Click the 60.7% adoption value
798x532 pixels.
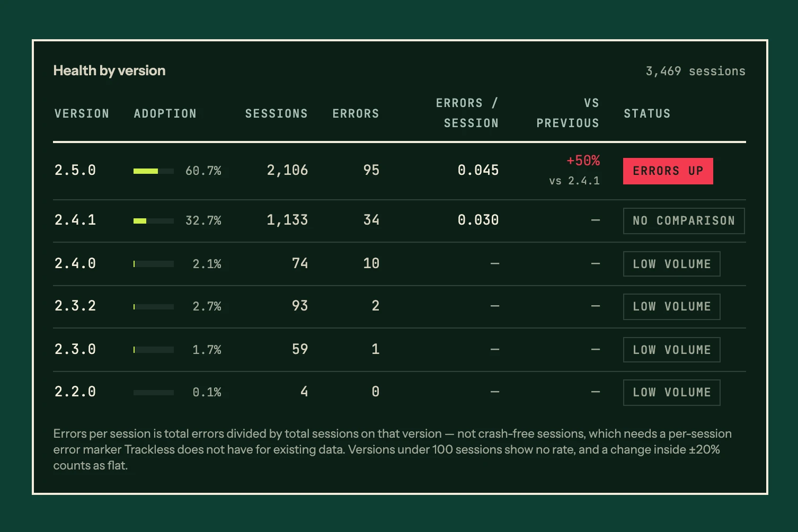pyautogui.click(x=203, y=171)
